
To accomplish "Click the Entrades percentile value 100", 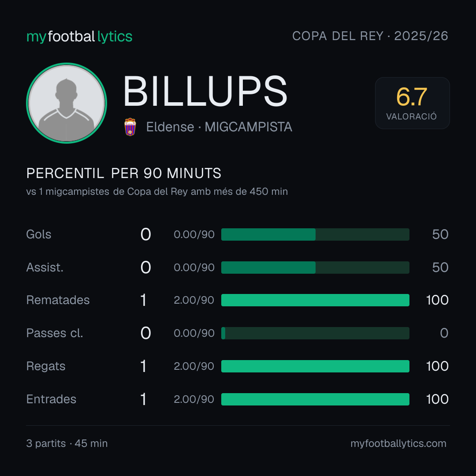I will coord(437,399).
